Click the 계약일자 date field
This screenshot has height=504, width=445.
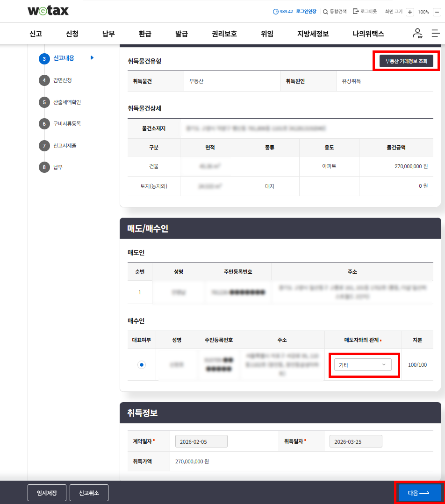point(201,441)
